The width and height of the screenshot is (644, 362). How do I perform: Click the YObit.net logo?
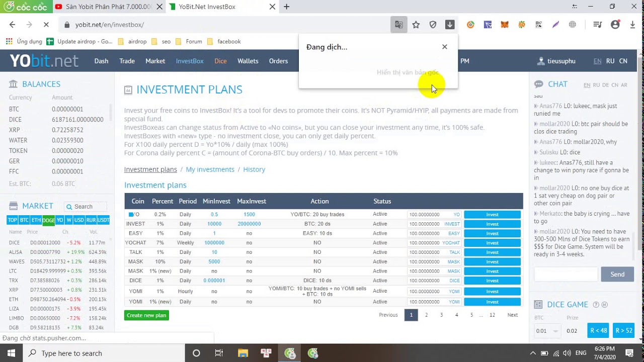(44, 61)
